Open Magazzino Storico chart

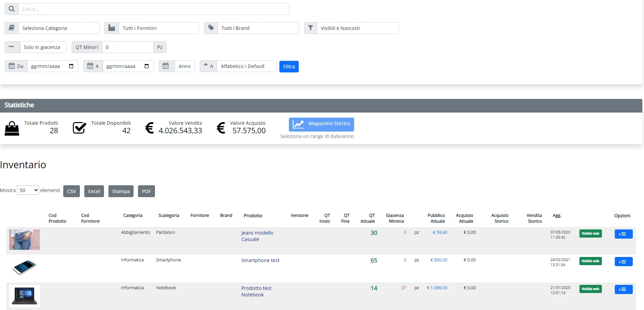321,124
